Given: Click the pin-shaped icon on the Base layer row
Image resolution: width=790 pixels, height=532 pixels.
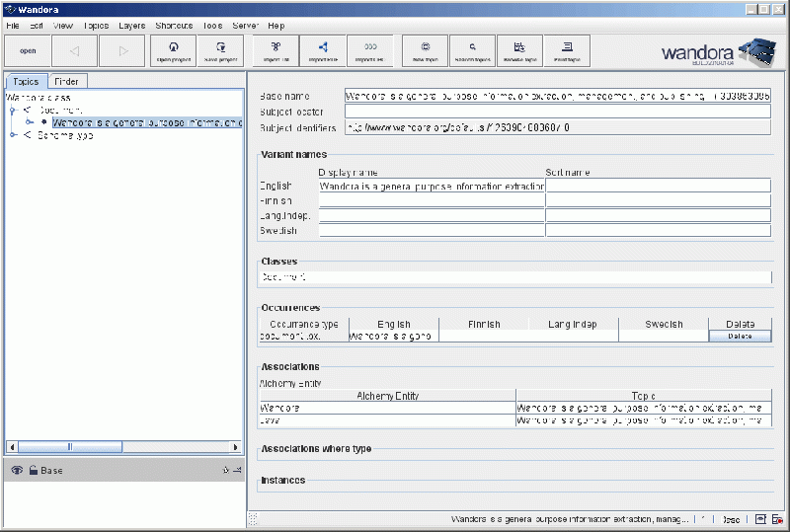Looking at the screenshot, I should [x=225, y=470].
